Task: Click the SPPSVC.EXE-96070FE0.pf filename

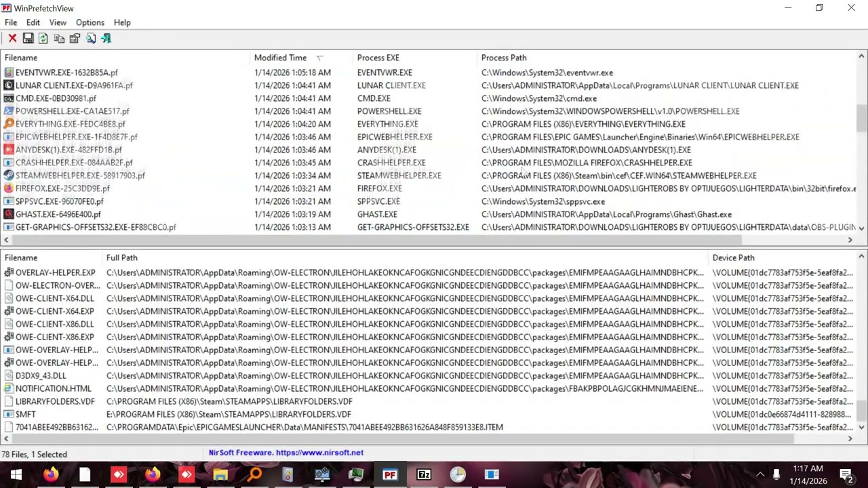Action: pos(60,201)
